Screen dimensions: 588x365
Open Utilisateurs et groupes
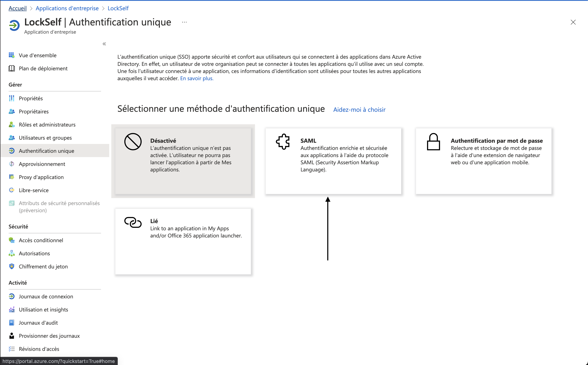(x=45, y=138)
